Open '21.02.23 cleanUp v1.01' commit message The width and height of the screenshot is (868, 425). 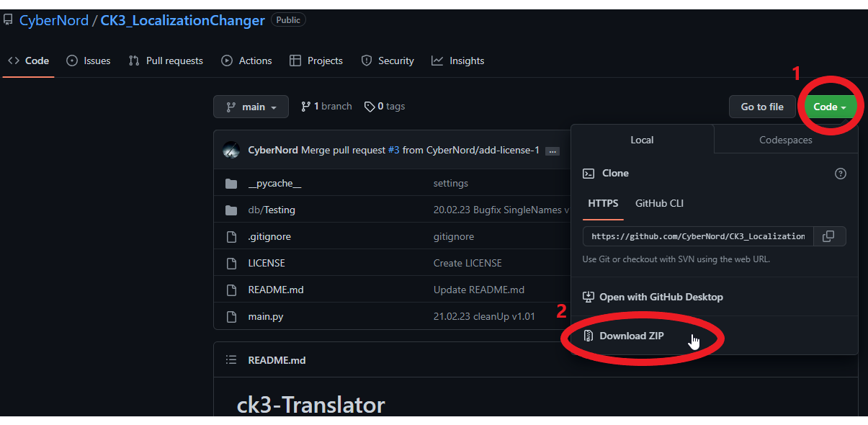[484, 316]
